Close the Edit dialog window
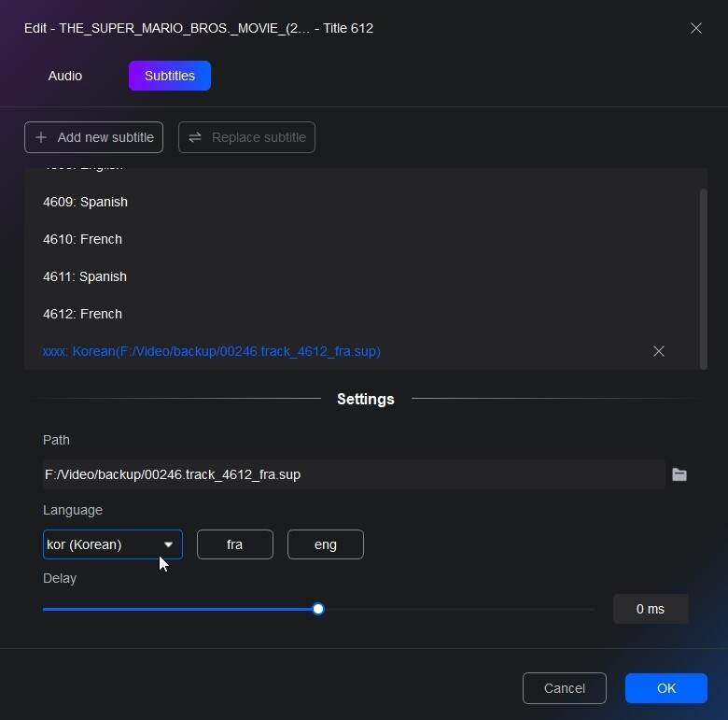The width and height of the screenshot is (728, 720). point(696,28)
